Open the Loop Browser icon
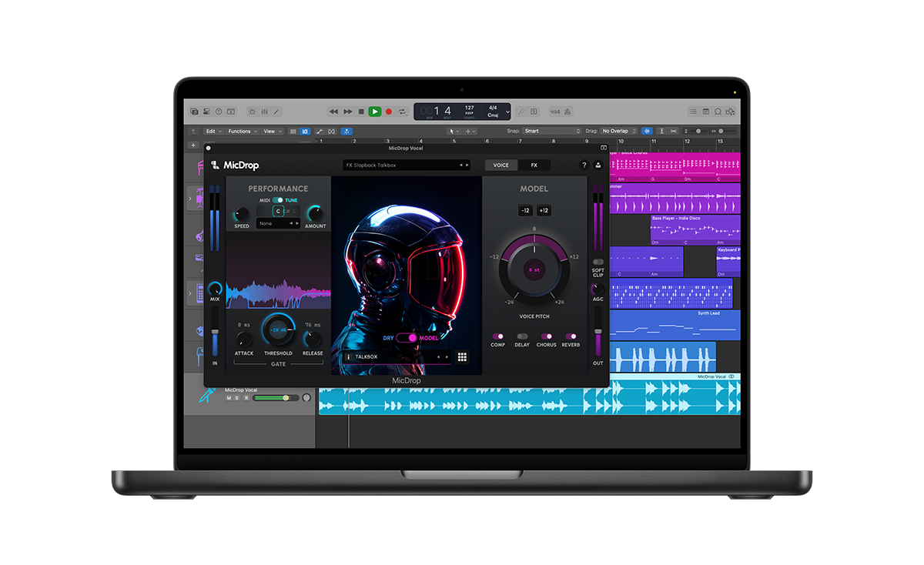This screenshot has height=565, width=924. (x=718, y=112)
